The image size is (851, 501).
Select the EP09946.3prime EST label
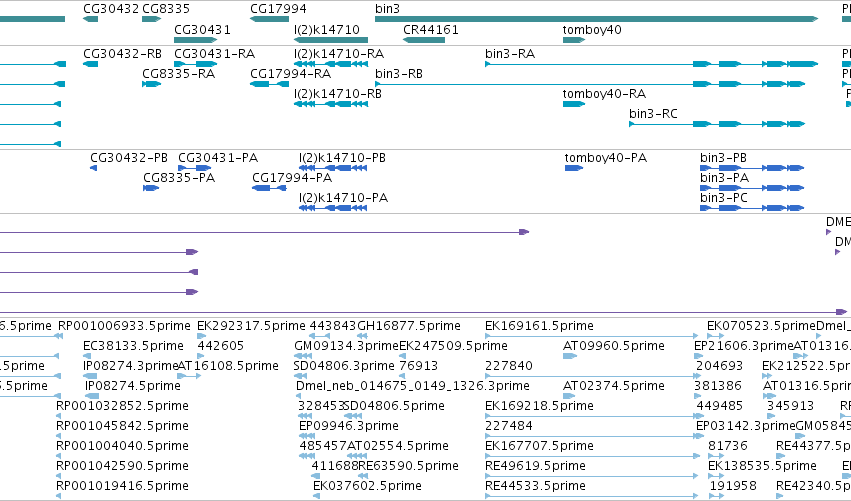coord(349,426)
